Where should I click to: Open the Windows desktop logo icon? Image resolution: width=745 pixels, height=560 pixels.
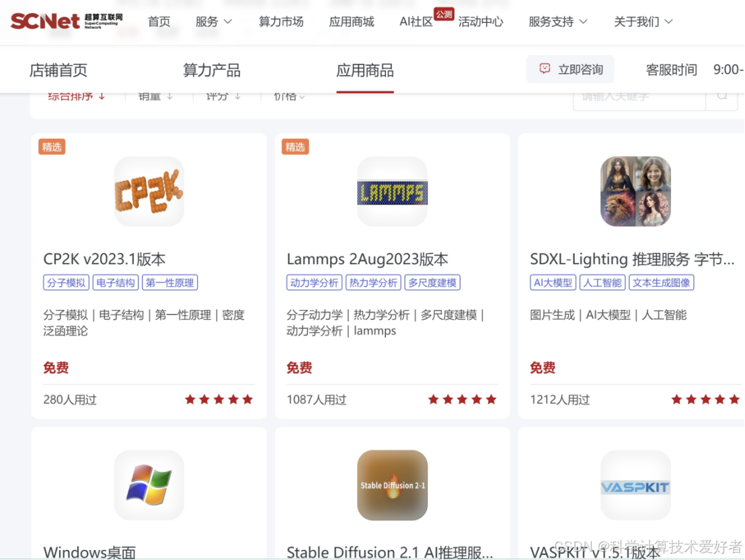pyautogui.click(x=149, y=485)
